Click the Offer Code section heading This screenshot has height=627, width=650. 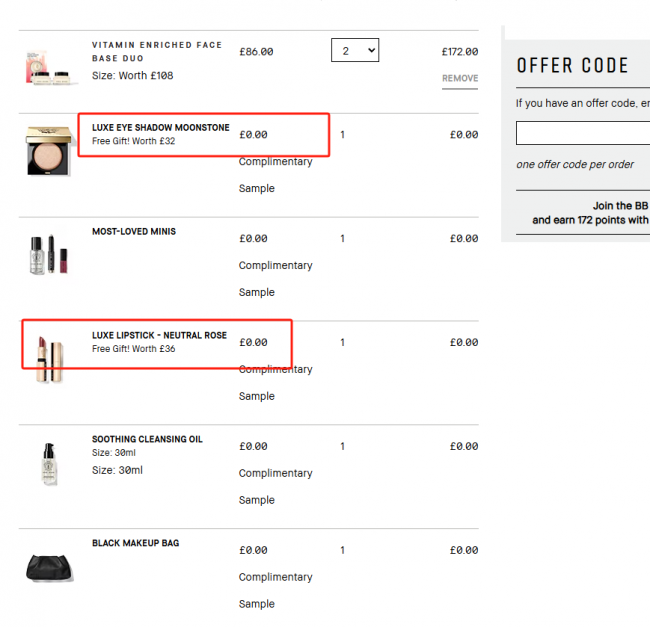click(572, 65)
